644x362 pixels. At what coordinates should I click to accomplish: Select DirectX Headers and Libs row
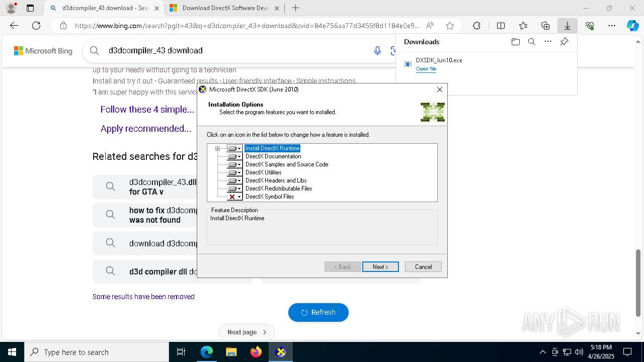[276, 180]
